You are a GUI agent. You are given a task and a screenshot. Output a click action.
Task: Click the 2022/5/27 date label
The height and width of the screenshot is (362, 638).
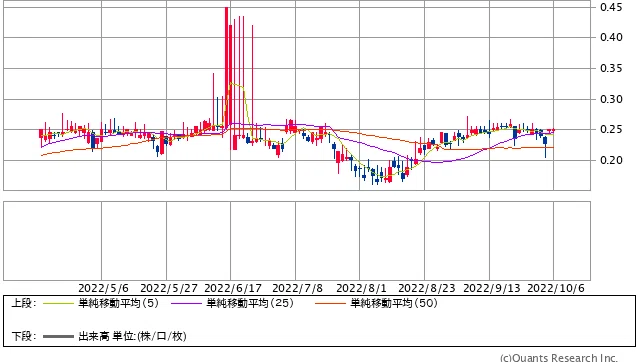pyautogui.click(x=168, y=288)
